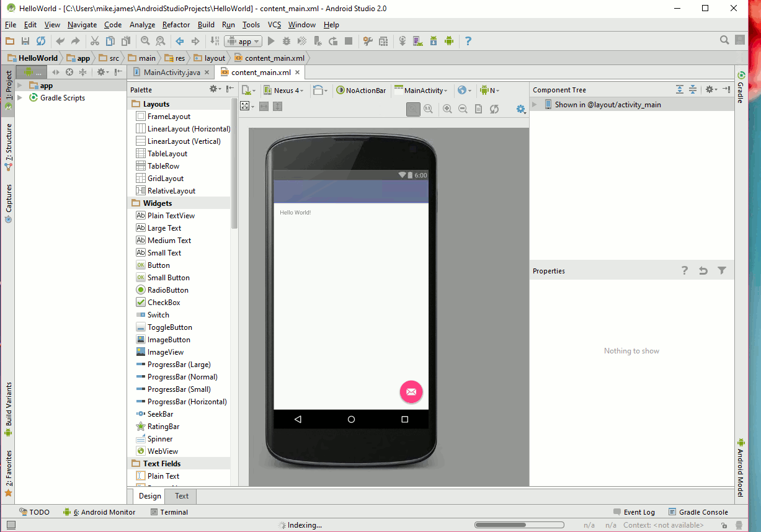Open the MainActivity theme/activity dropdown
Screen dimensions: 761x532
421,89
